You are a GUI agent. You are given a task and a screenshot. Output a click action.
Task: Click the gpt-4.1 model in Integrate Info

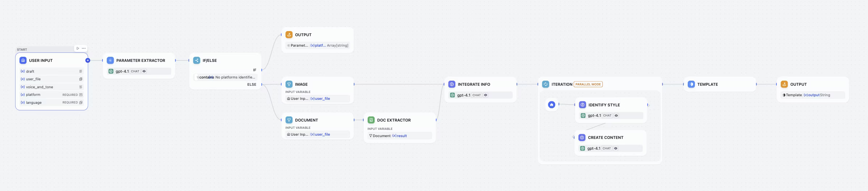463,95
